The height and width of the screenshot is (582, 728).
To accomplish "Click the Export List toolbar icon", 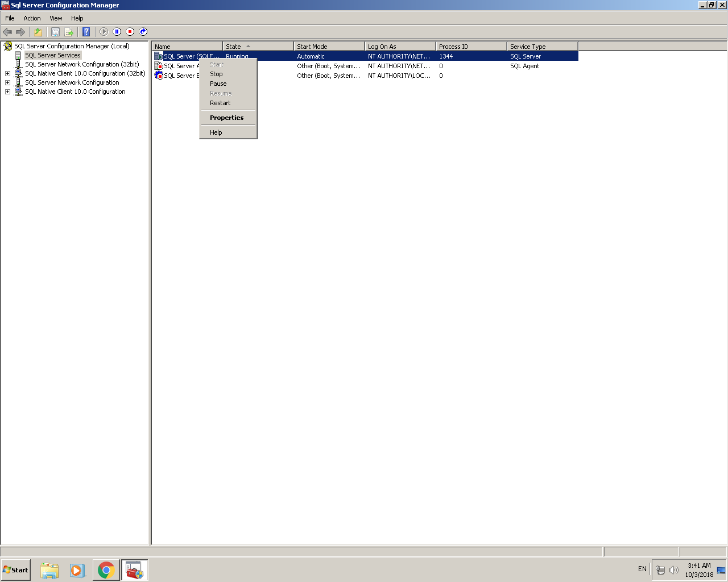I will pos(69,32).
